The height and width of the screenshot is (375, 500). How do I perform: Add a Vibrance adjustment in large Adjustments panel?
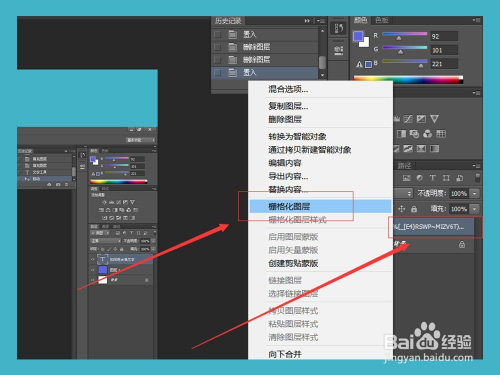[434, 119]
